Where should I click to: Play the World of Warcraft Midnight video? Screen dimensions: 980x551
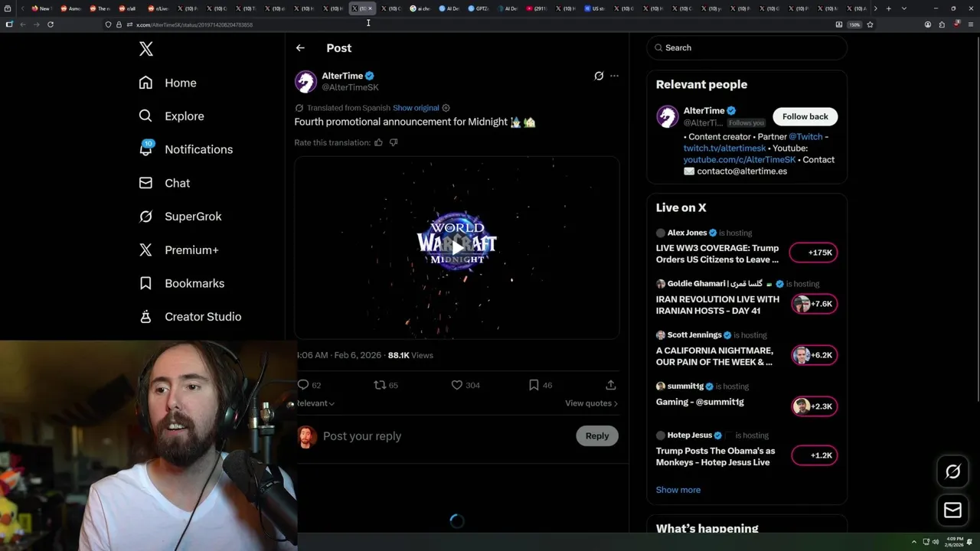pyautogui.click(x=457, y=247)
